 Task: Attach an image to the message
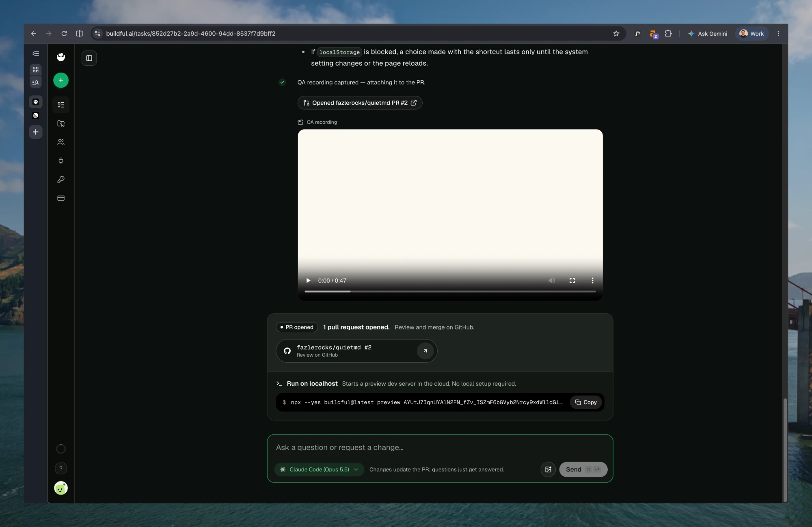point(548,469)
